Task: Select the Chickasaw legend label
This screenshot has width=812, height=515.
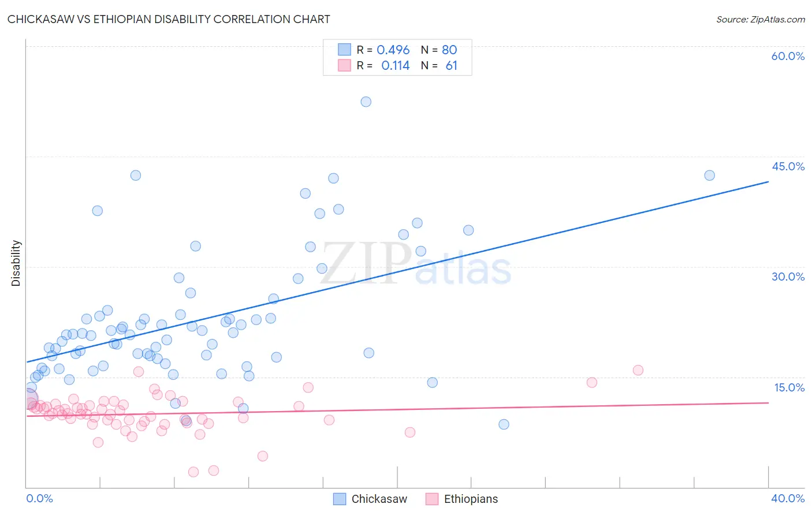Action: [x=379, y=499]
